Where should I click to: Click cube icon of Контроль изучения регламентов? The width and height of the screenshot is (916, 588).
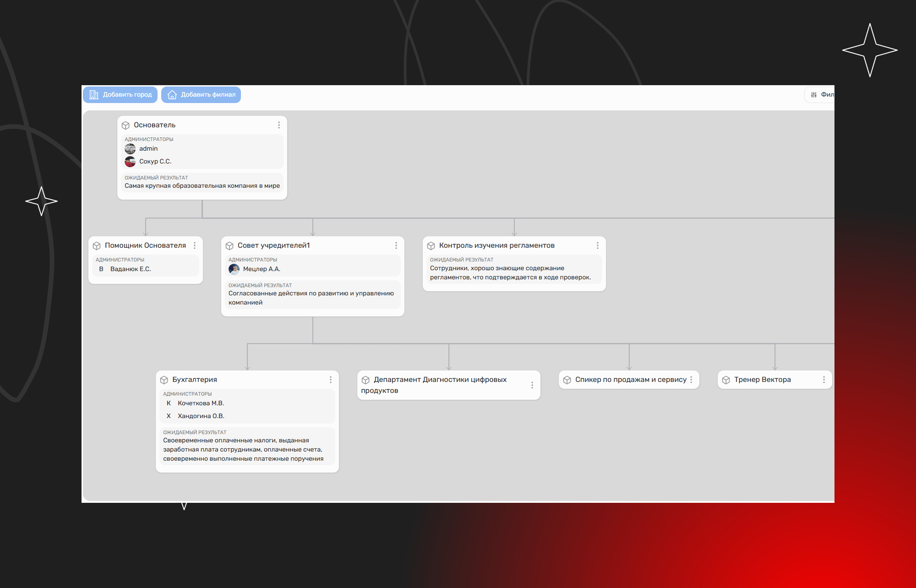[431, 245]
